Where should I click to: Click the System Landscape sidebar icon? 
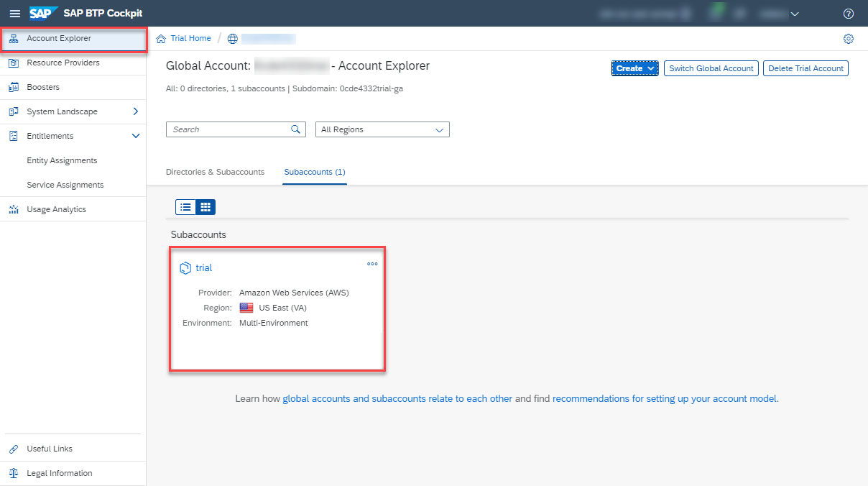pos(14,111)
